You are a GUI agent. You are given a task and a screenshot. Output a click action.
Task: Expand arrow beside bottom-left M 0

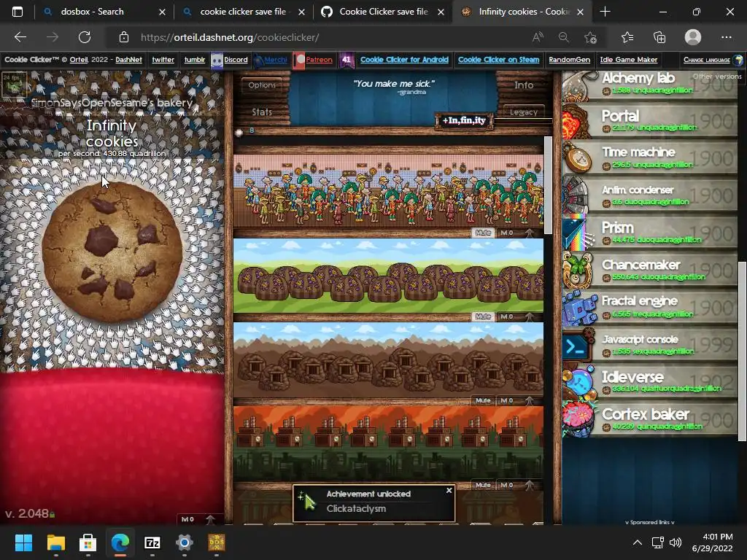210,519
